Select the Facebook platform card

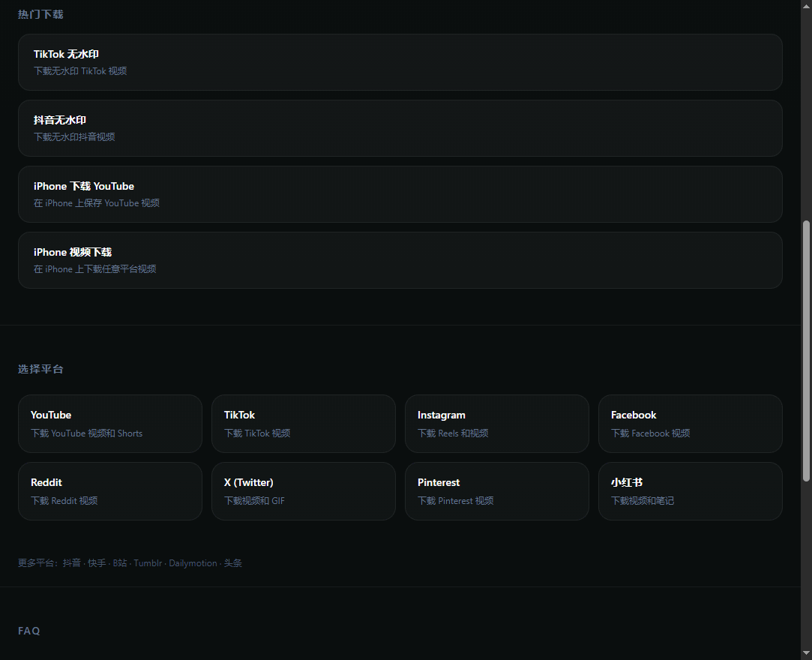(691, 424)
